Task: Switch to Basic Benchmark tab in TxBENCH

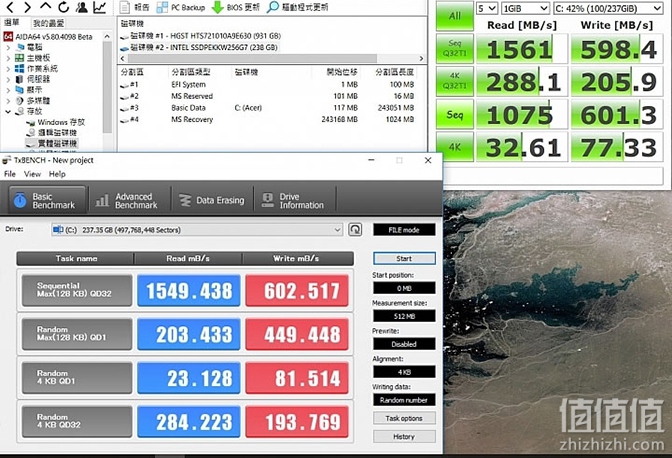Action: pos(47,201)
